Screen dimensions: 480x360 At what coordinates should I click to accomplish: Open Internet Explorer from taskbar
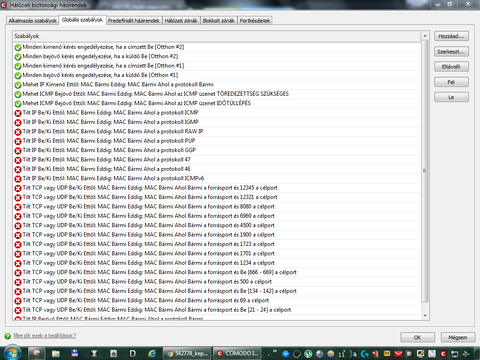click(x=152, y=353)
